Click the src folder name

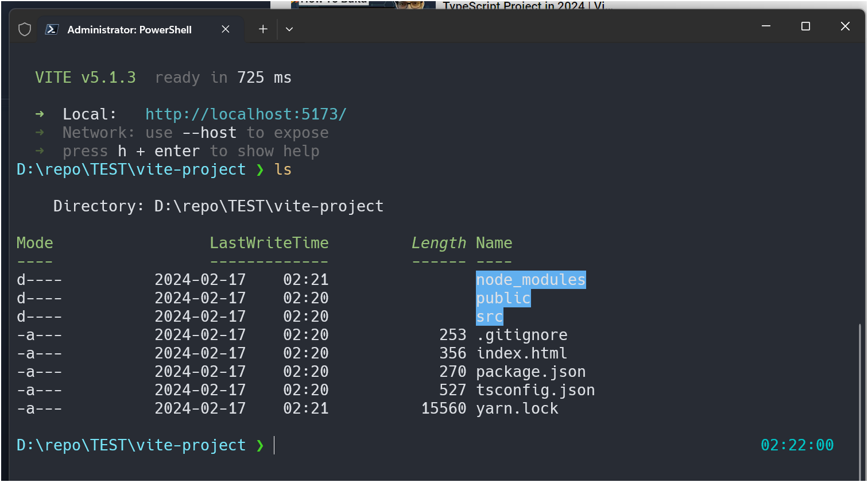click(x=490, y=317)
